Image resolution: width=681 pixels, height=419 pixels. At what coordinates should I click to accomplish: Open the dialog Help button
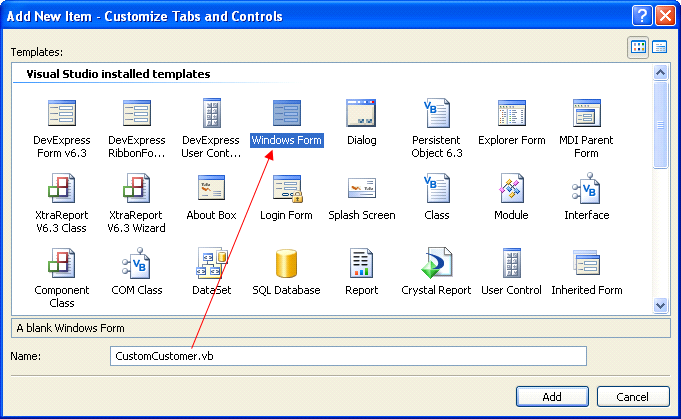click(x=642, y=16)
